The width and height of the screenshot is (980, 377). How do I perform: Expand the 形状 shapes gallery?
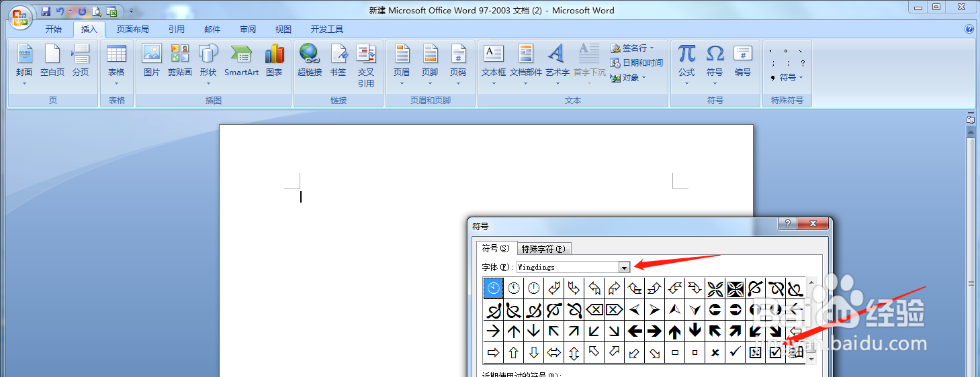pyautogui.click(x=208, y=65)
